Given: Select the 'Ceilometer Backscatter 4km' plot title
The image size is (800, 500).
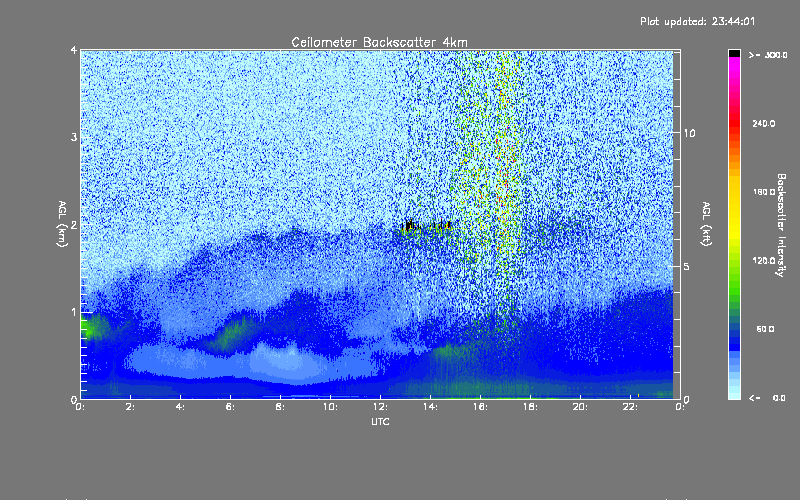Looking at the screenshot, I should tap(379, 42).
